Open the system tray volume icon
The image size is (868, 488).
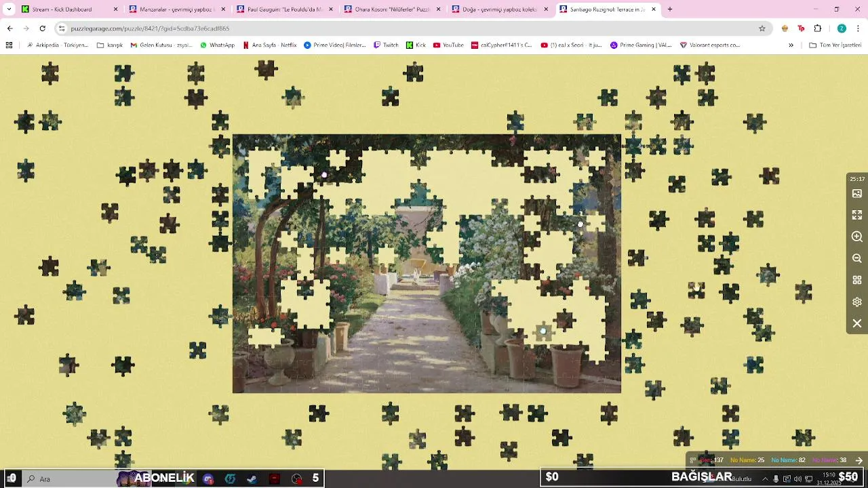click(797, 479)
